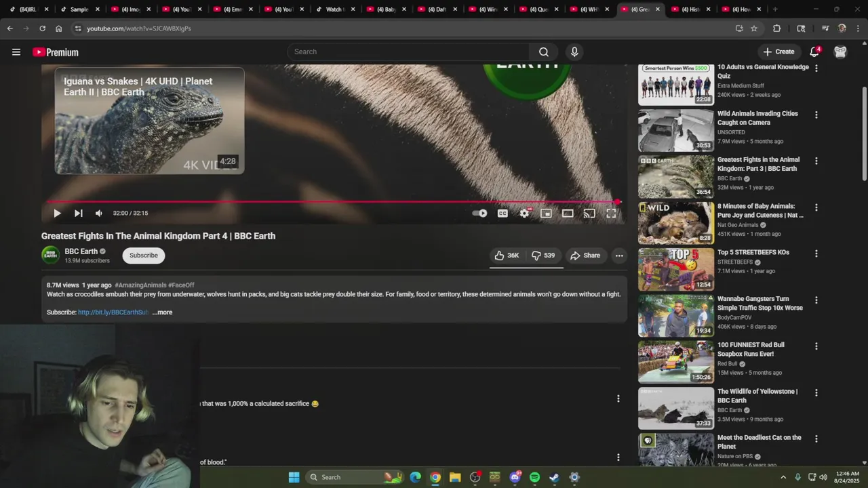Open the Wild Animals Invading Cities thumbnail
This screenshot has width=868, height=488.
click(676, 131)
